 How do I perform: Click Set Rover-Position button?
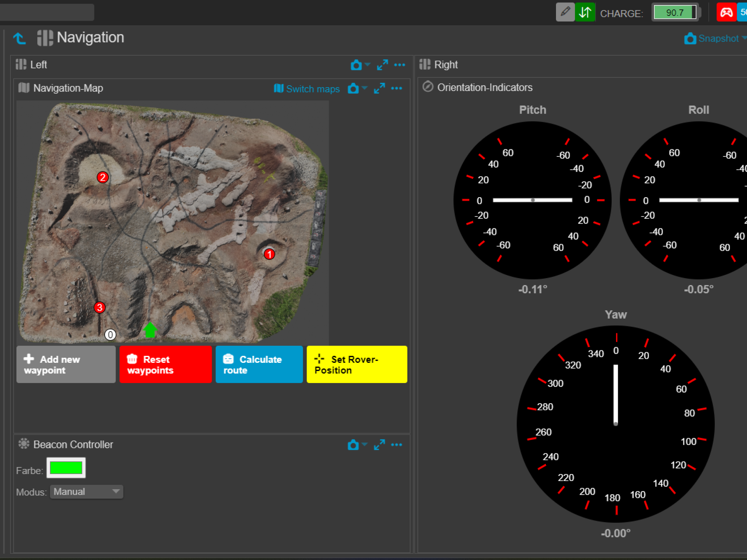click(356, 364)
